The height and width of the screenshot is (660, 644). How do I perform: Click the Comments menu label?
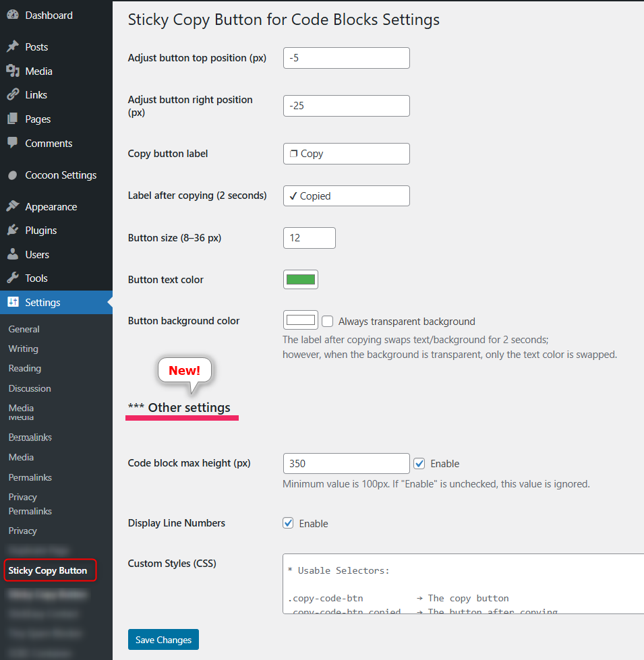[49, 144]
